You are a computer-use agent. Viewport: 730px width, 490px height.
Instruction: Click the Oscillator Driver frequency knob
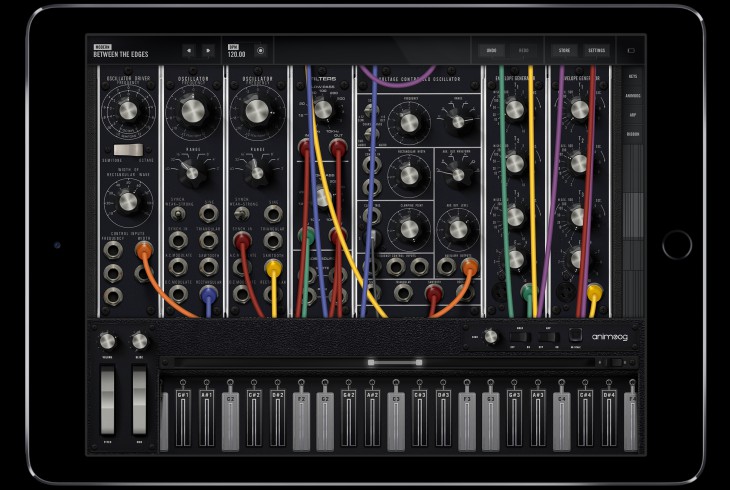click(127, 110)
